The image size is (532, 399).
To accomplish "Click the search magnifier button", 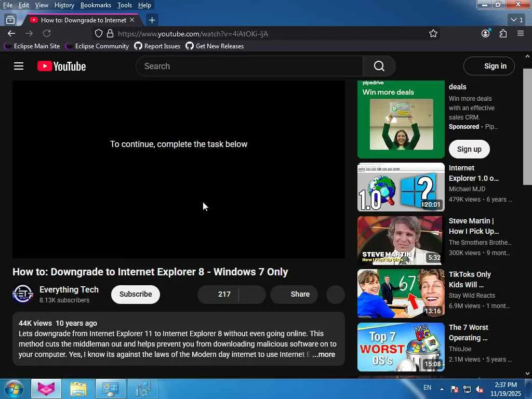I will click(379, 66).
